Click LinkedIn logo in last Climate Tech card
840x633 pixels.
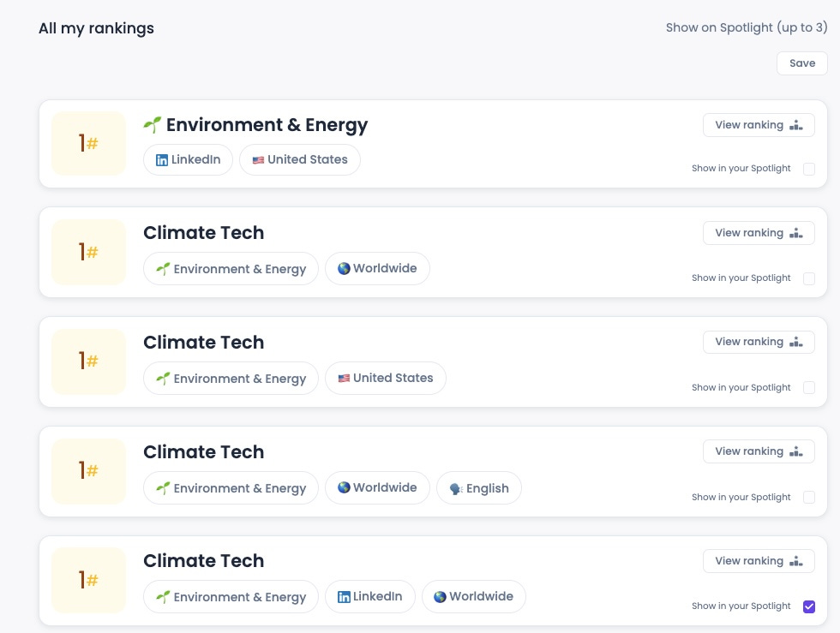pyautogui.click(x=344, y=597)
